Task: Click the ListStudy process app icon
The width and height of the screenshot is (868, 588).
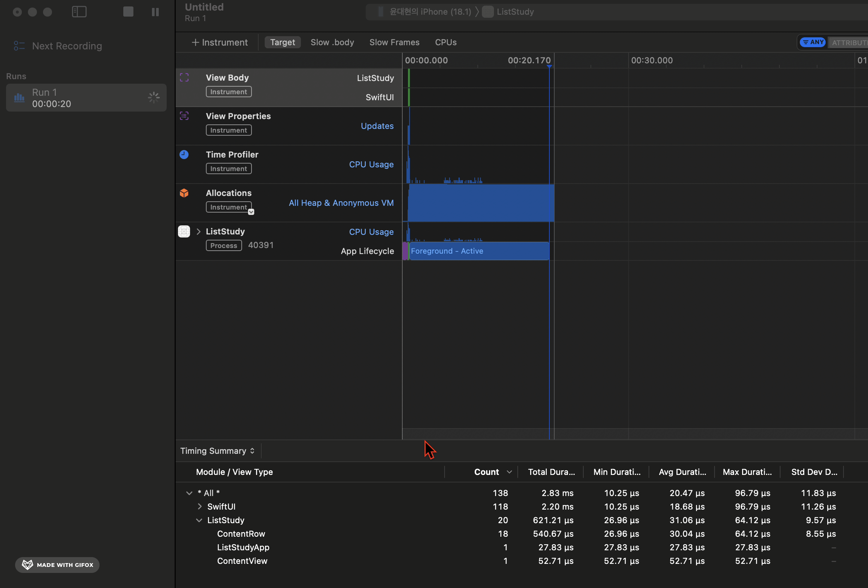Action: (184, 231)
